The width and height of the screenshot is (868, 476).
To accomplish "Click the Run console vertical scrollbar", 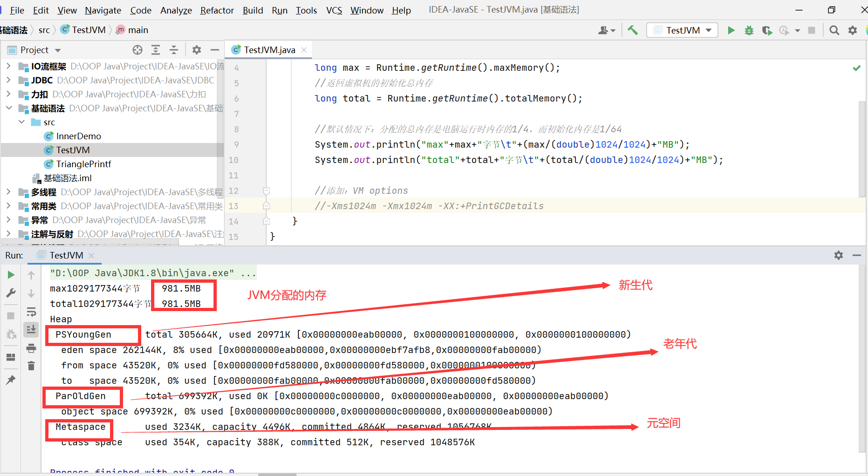I will click(x=862, y=359).
